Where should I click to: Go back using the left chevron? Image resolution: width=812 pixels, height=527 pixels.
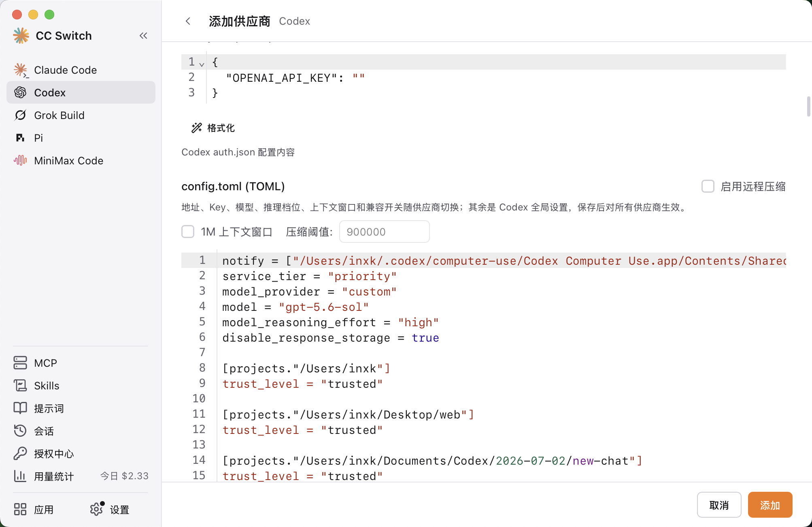[188, 21]
